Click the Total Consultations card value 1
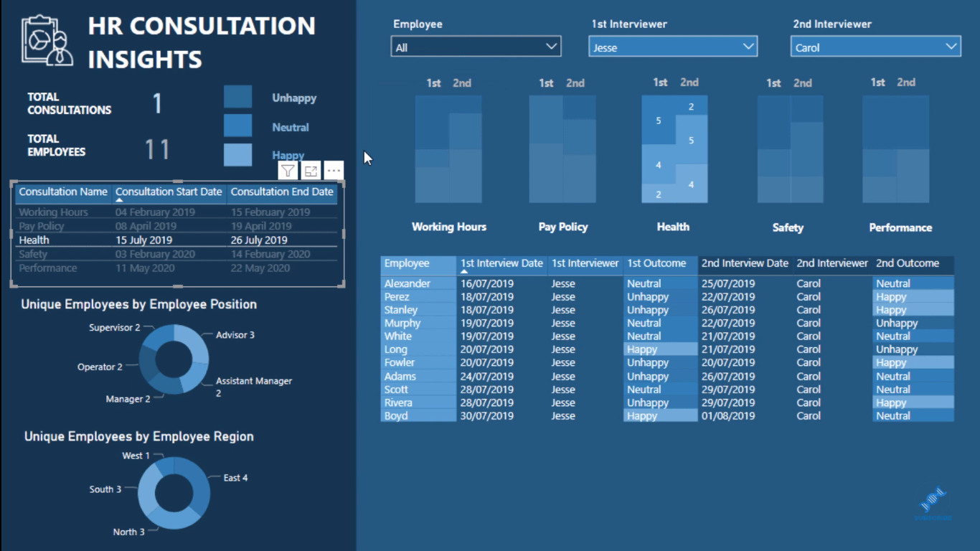 click(x=157, y=104)
